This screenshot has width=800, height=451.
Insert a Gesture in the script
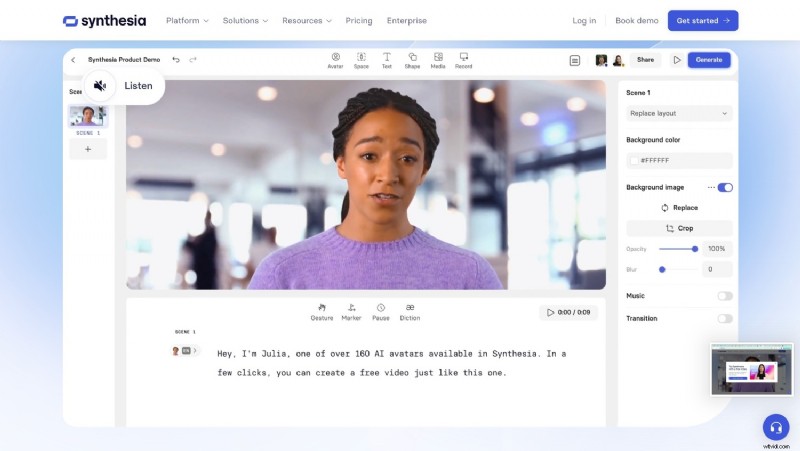[322, 312]
